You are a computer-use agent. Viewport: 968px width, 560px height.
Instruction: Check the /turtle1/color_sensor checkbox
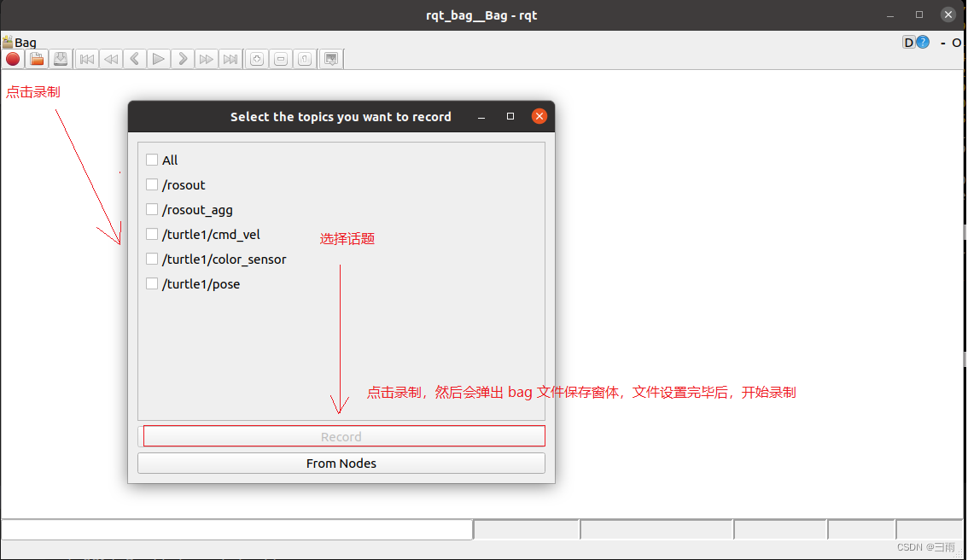pyautogui.click(x=152, y=259)
